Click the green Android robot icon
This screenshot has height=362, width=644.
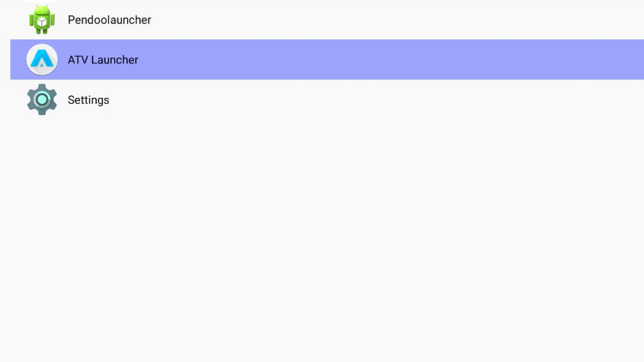pos(41,19)
